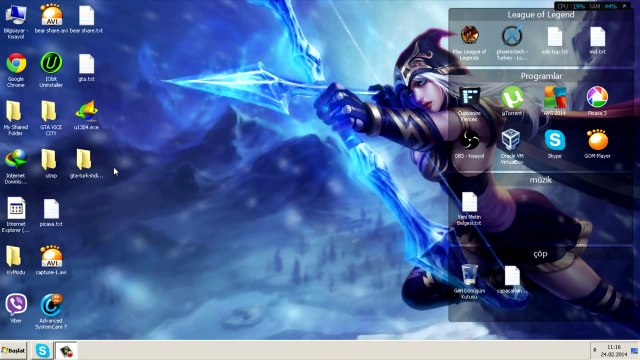Open Customize Fences in Programlar fence
The height and width of the screenshot is (360, 640).
(469, 104)
